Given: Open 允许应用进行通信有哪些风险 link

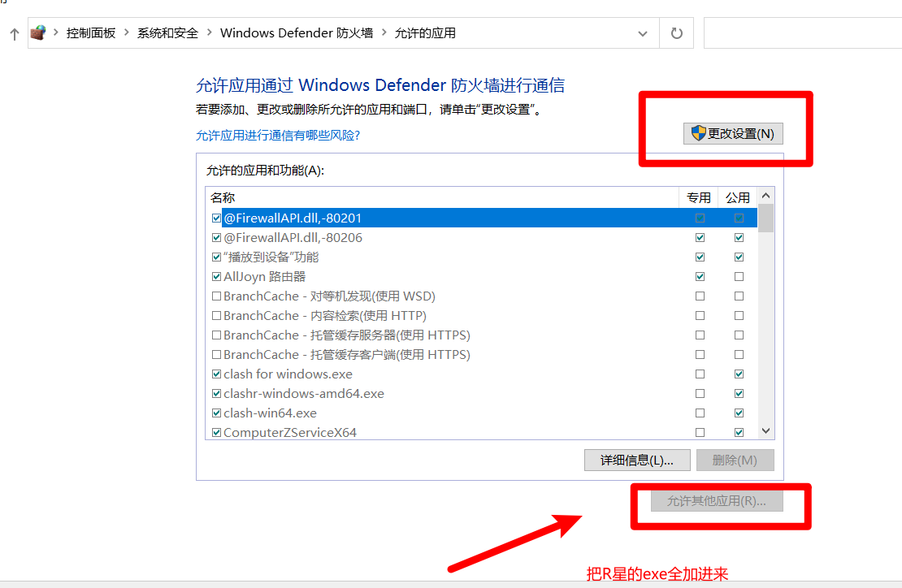Looking at the screenshot, I should [278, 135].
